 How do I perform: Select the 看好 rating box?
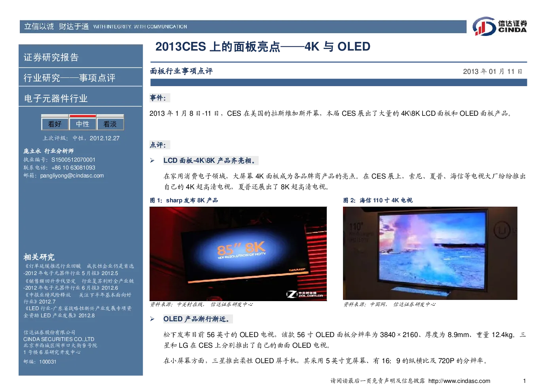click(55, 124)
